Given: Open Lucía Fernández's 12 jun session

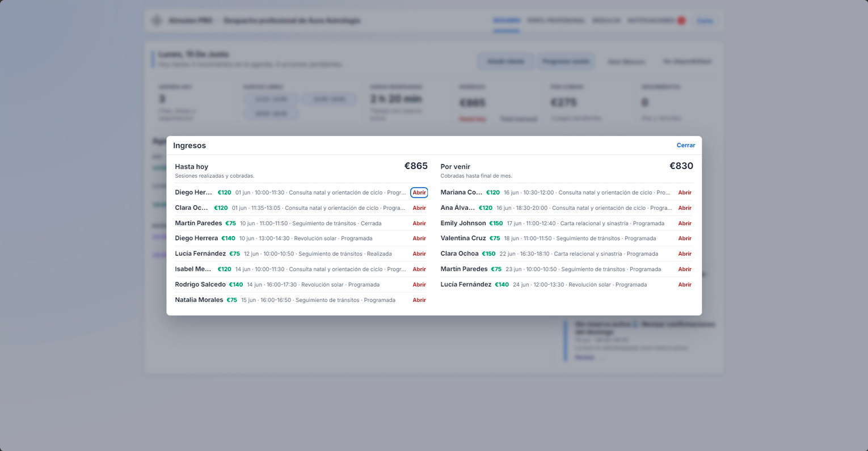Looking at the screenshot, I should click(419, 254).
